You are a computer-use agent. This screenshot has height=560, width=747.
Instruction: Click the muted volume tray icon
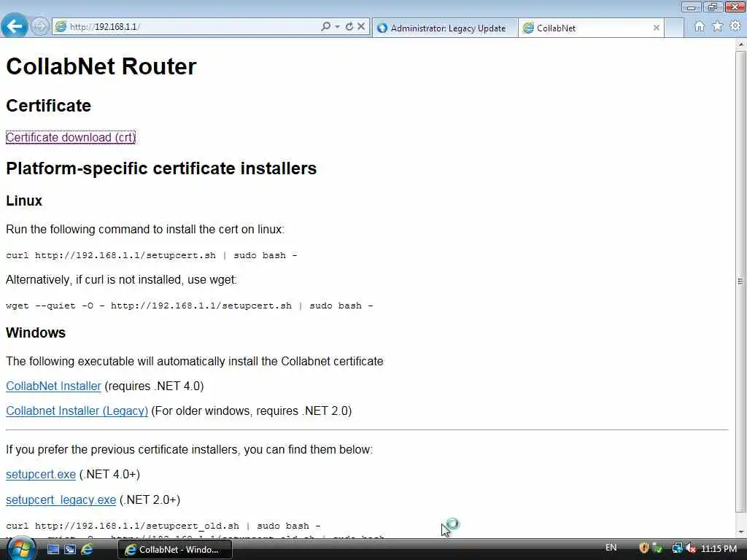point(692,549)
